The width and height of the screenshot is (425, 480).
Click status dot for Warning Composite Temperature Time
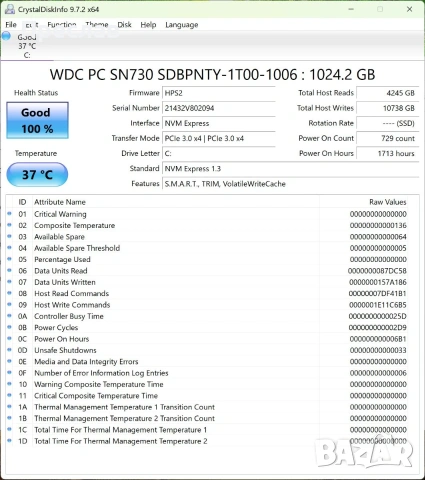pyautogui.click(x=9, y=384)
